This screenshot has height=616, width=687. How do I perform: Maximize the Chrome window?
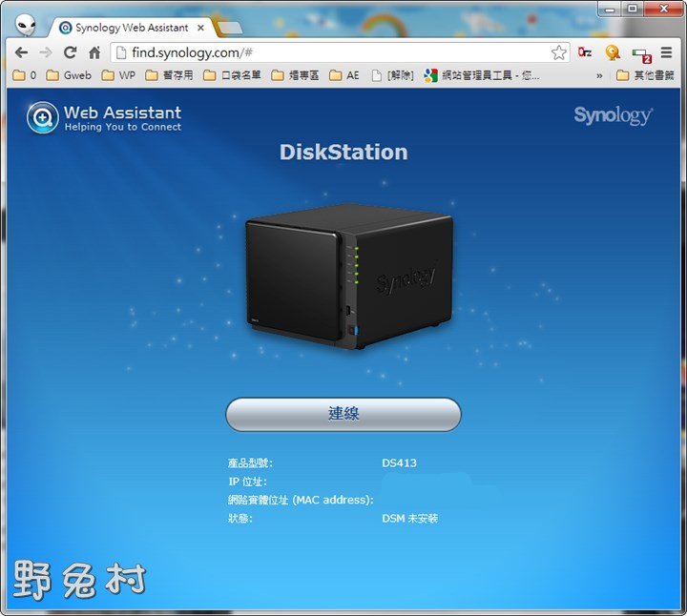pos(633,9)
